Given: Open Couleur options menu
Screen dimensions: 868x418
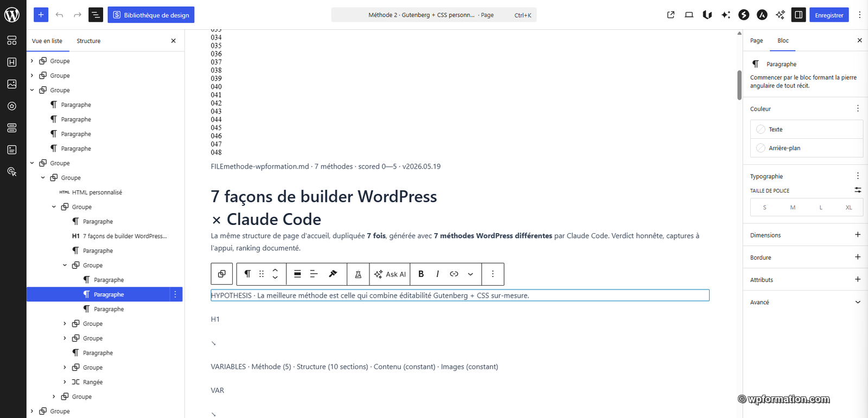Looking at the screenshot, I should pos(858,108).
